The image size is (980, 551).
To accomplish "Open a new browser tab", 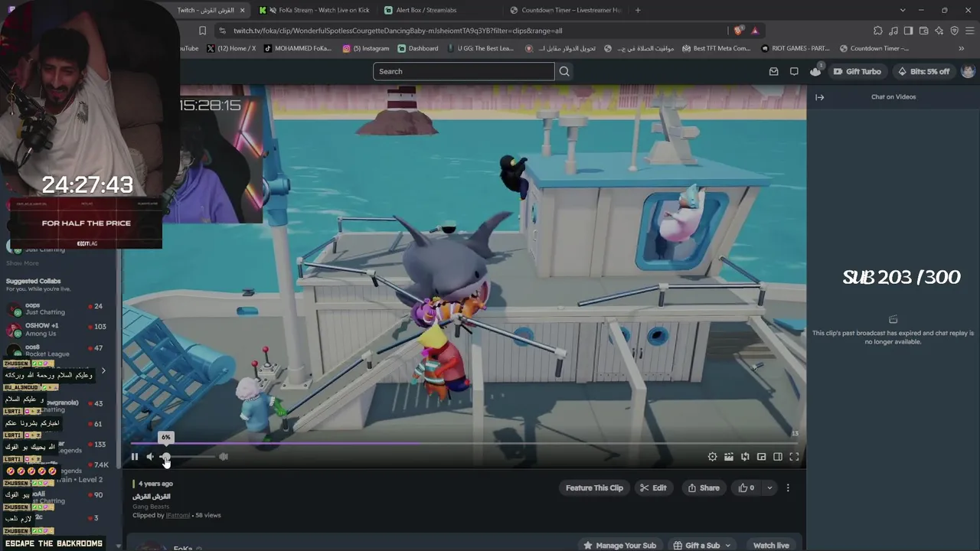I will coord(638,10).
